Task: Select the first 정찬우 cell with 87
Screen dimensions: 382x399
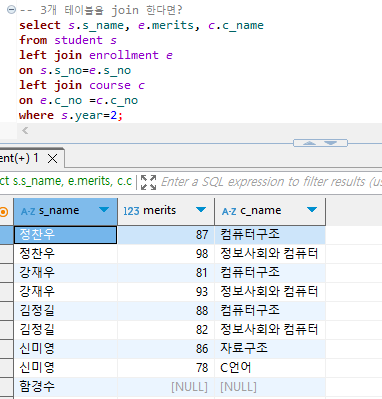Action: (x=65, y=235)
